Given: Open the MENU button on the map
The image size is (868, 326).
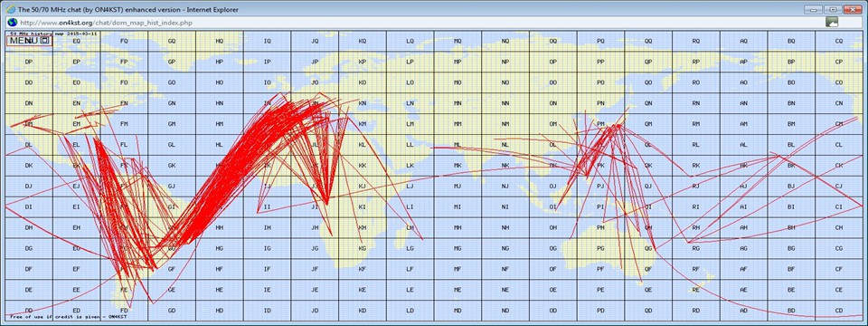Looking at the screenshot, I should pyautogui.click(x=24, y=41).
